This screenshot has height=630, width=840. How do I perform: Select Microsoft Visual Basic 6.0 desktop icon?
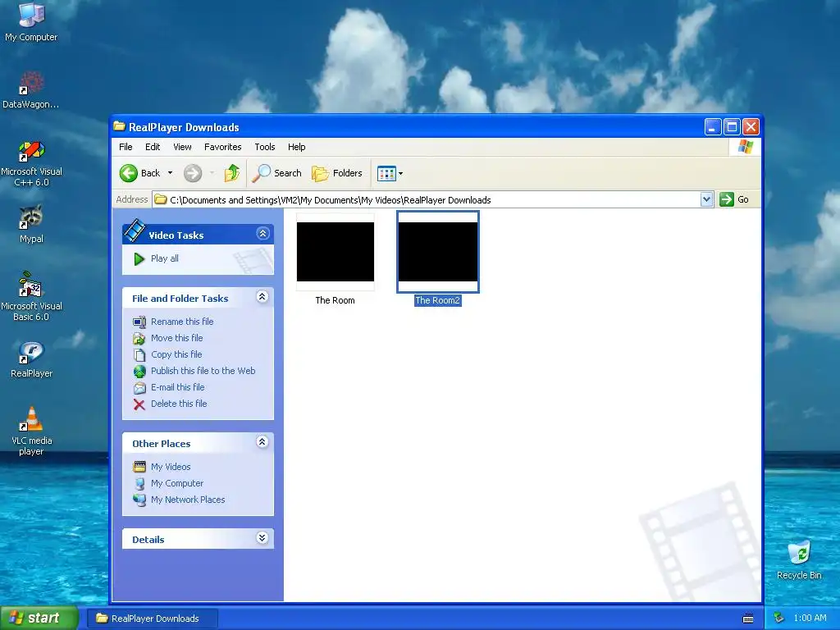(x=31, y=297)
